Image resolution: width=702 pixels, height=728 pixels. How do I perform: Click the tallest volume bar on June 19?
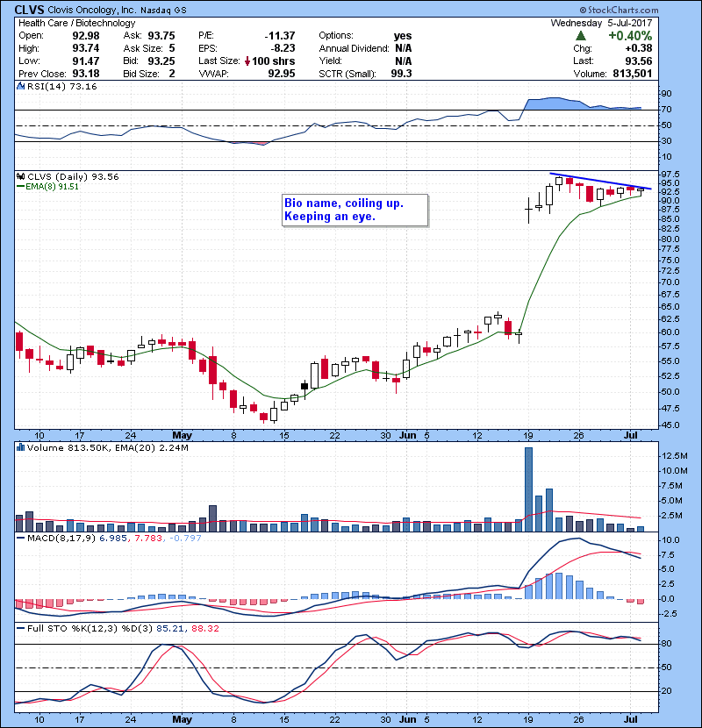pos(529,489)
